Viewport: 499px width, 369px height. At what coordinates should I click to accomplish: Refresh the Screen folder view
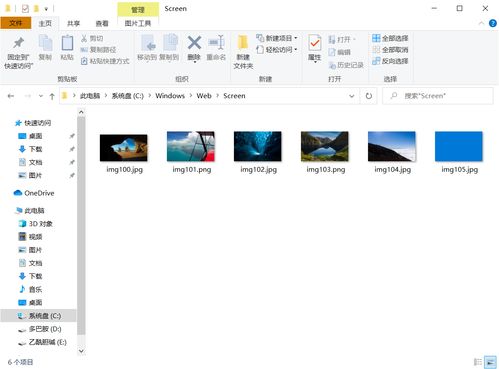coord(369,96)
